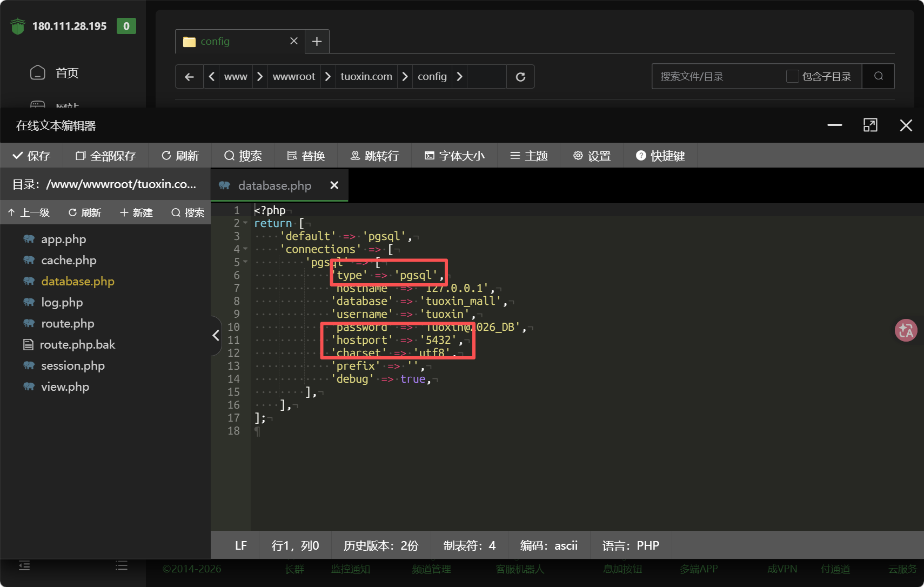
Task: Click the translate floating icon
Action: pos(906,330)
